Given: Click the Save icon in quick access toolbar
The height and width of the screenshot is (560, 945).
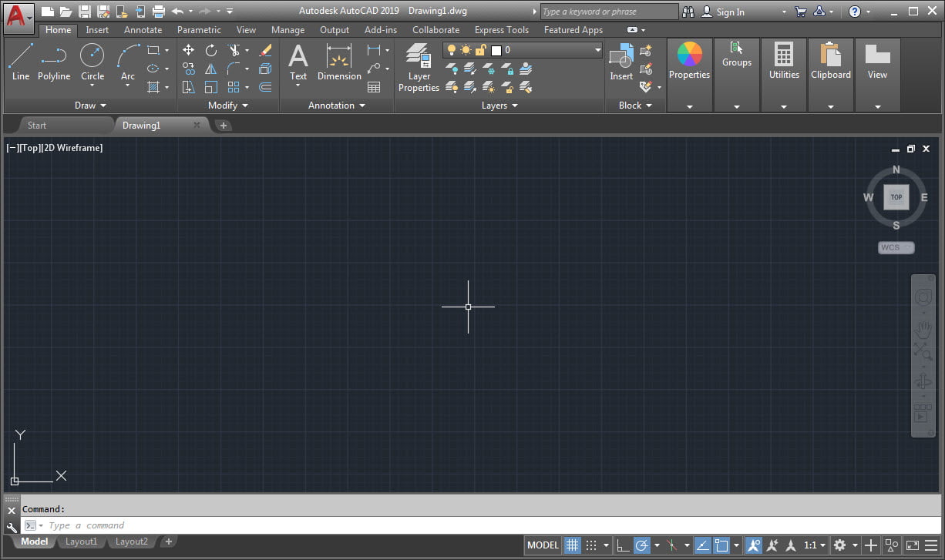Looking at the screenshot, I should [85, 12].
